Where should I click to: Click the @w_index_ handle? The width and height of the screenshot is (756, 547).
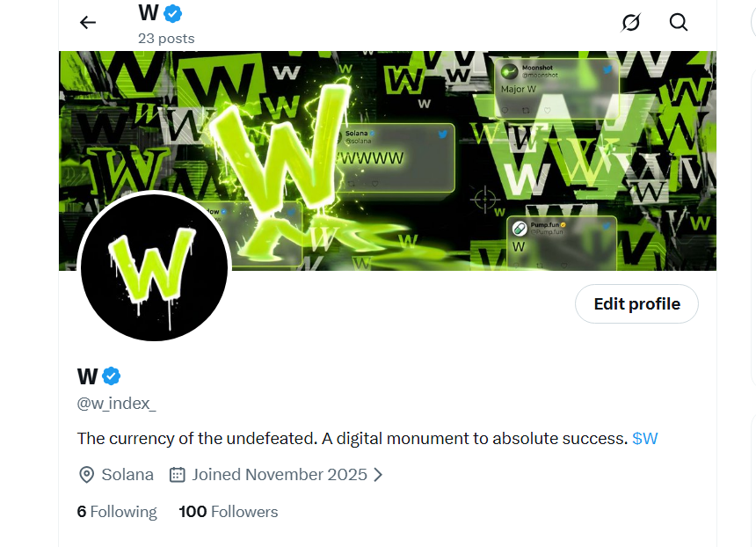[117, 404]
